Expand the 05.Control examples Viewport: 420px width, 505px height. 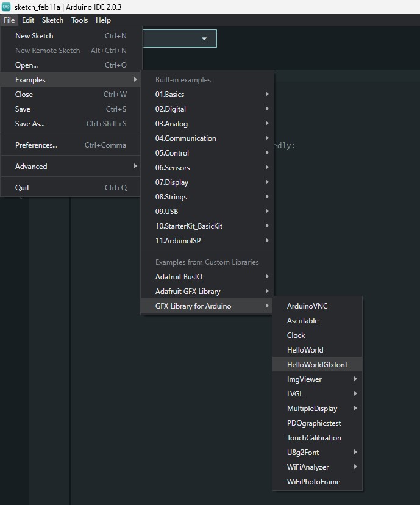click(x=207, y=153)
